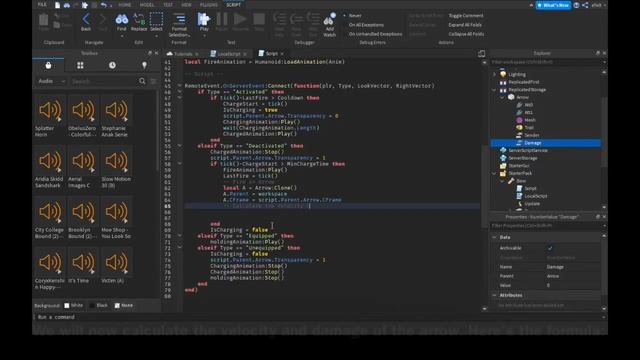Select the Mesh item in Explorer
The height and width of the screenshot is (360, 640).
pos(526,120)
